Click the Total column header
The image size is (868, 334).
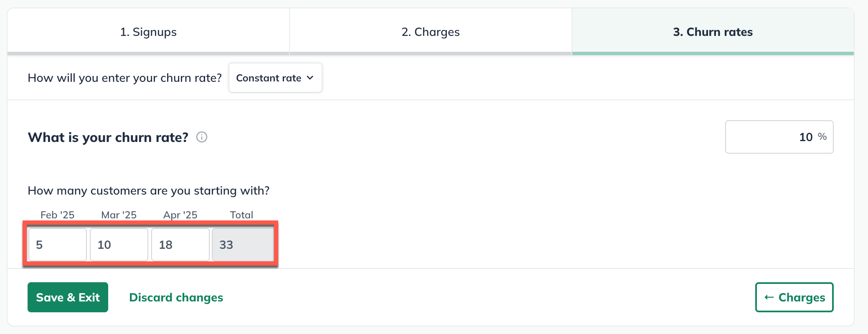[x=241, y=215]
